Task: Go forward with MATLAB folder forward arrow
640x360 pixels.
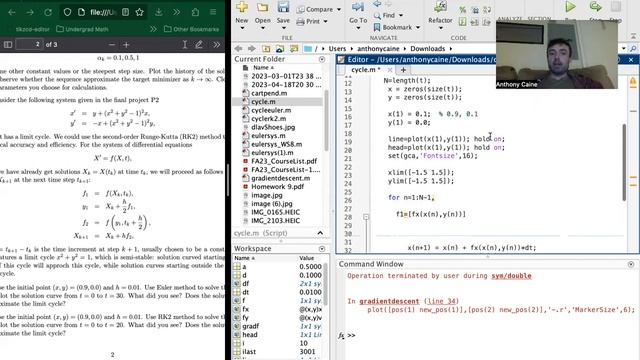Action: [251, 49]
